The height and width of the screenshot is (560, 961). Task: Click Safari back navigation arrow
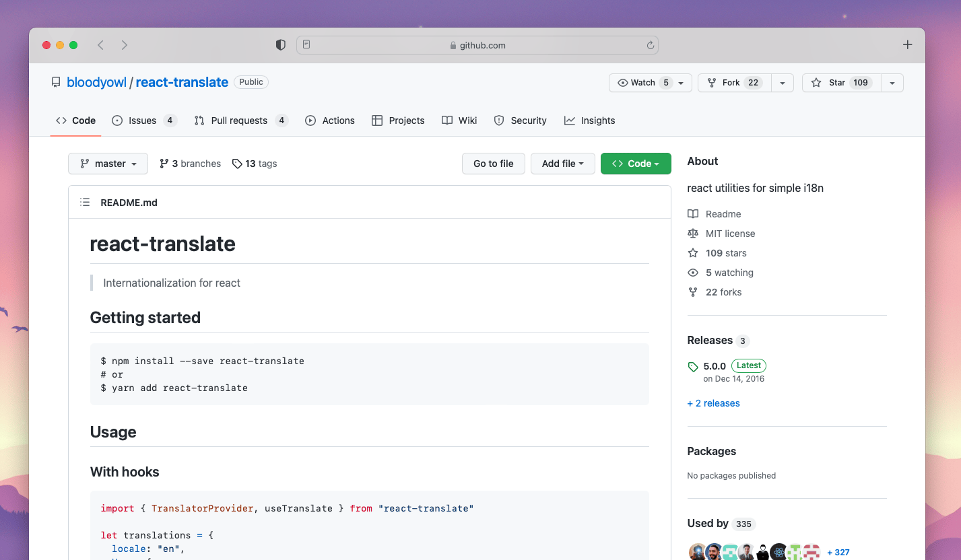(x=100, y=45)
